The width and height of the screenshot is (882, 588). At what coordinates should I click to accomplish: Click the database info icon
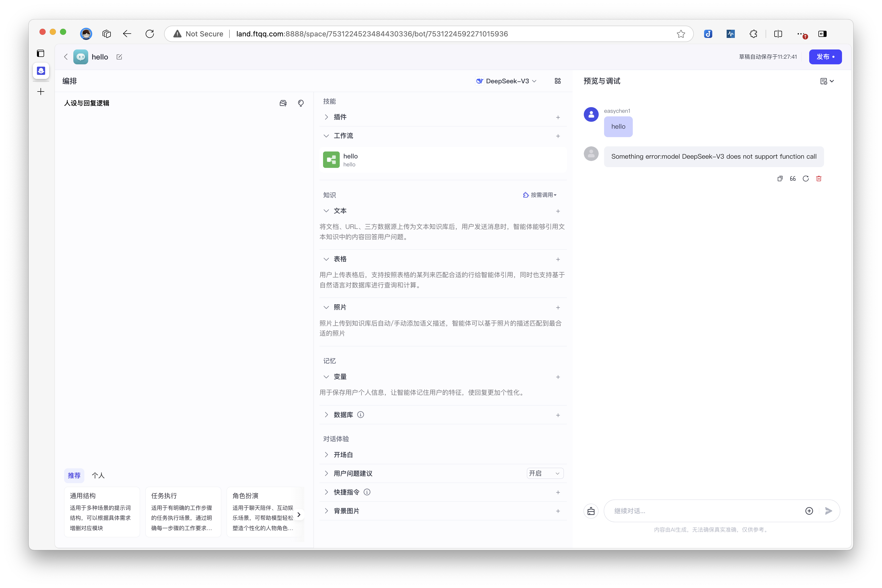pos(360,415)
